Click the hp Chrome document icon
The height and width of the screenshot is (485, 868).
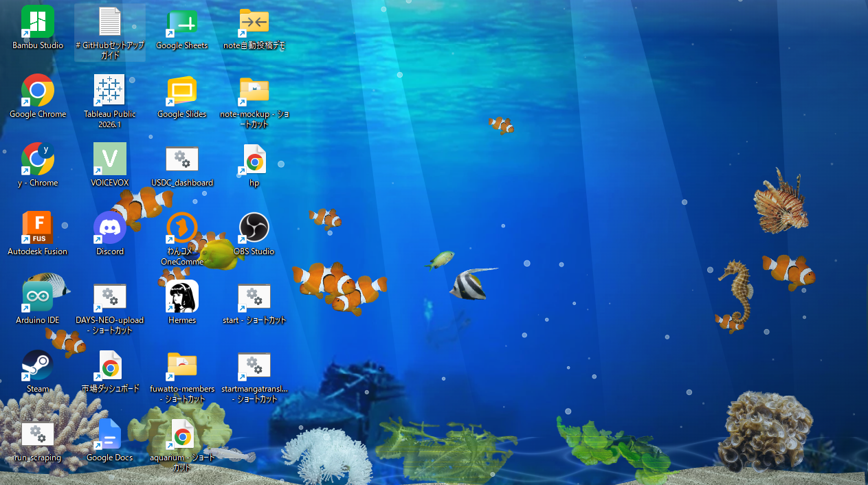point(254,159)
